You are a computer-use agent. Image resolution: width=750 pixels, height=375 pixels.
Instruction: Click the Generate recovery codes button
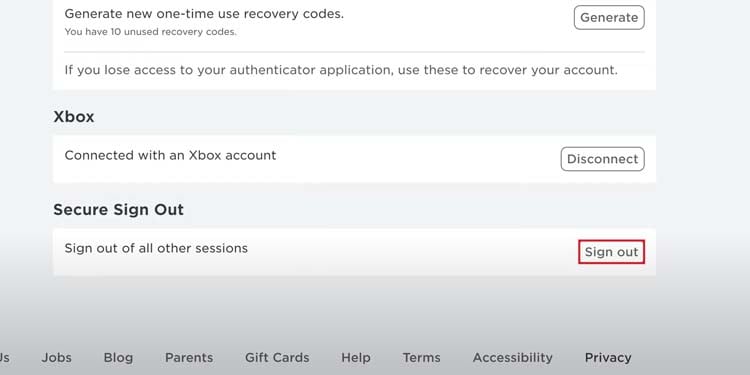click(609, 18)
